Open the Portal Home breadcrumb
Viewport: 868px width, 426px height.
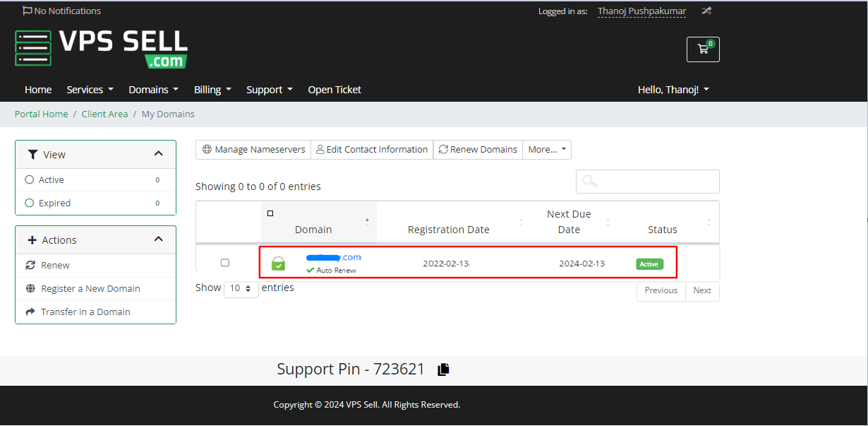pyautogui.click(x=42, y=114)
